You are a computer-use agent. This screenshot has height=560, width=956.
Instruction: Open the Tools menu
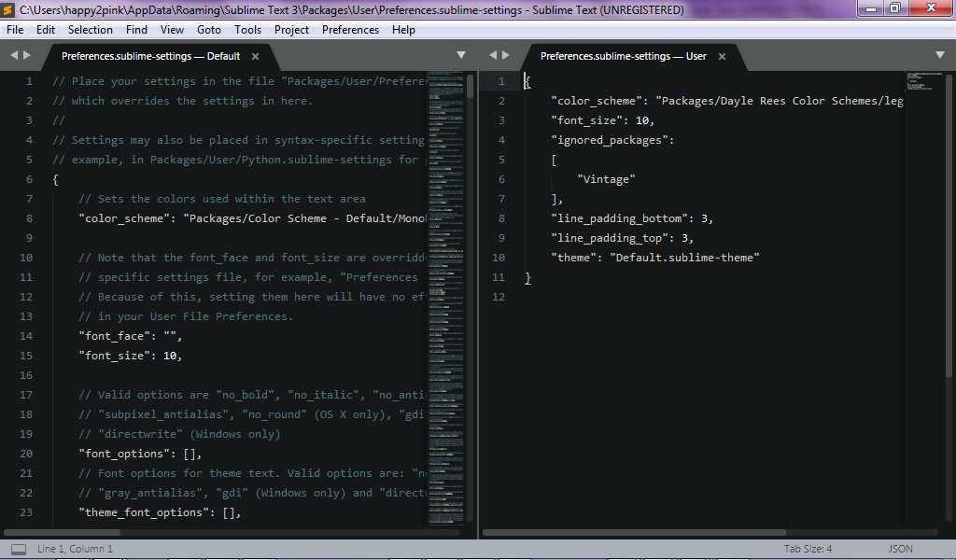pyautogui.click(x=247, y=30)
